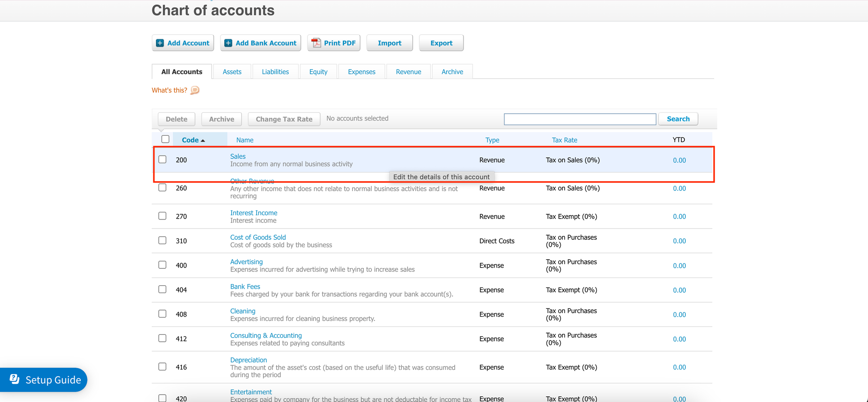This screenshot has width=868, height=402.
Task: Open the Equity tab
Action: (x=318, y=72)
